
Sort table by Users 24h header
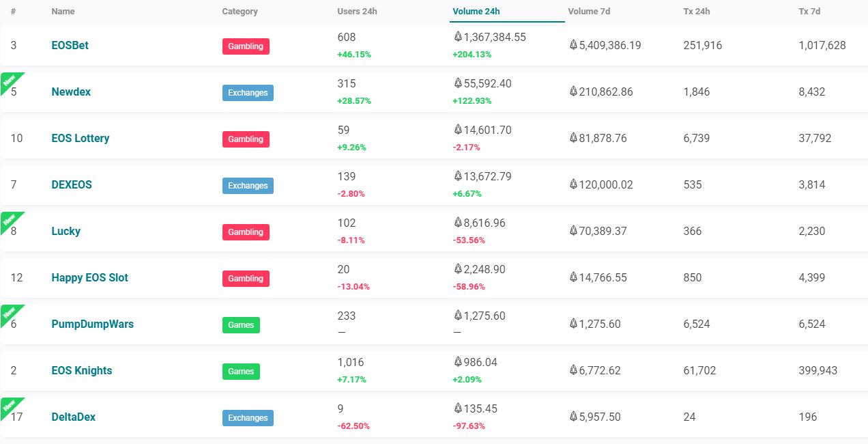(358, 11)
